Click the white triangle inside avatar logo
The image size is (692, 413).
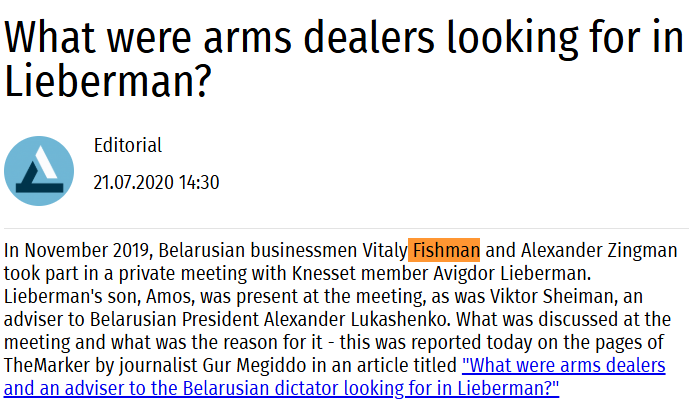(46, 162)
